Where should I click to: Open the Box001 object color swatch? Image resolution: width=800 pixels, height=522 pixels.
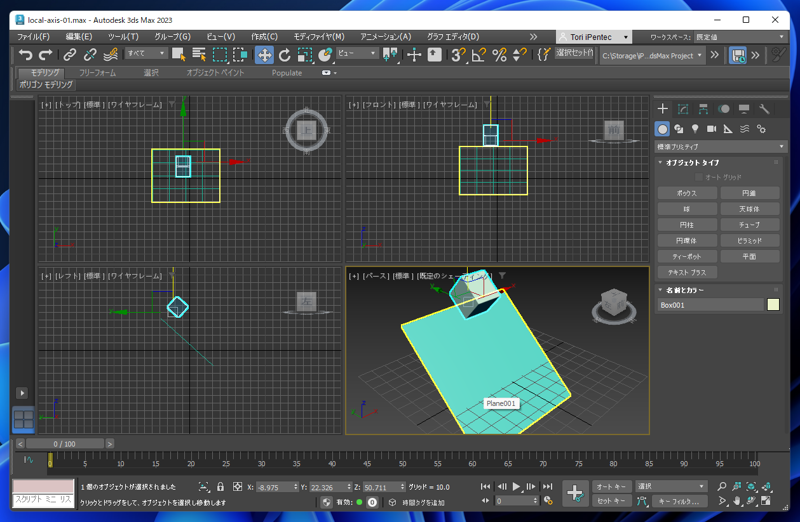[773, 305]
